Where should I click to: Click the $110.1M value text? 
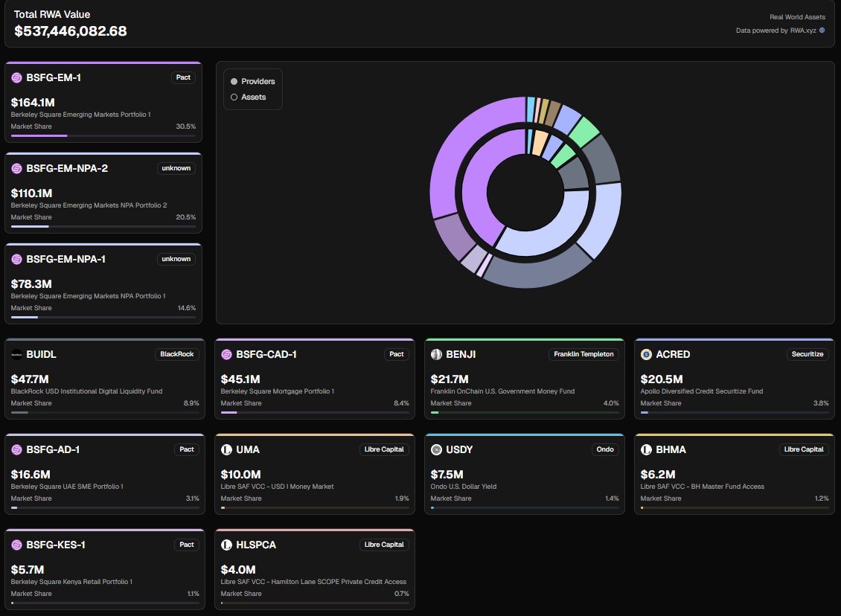tap(32, 193)
